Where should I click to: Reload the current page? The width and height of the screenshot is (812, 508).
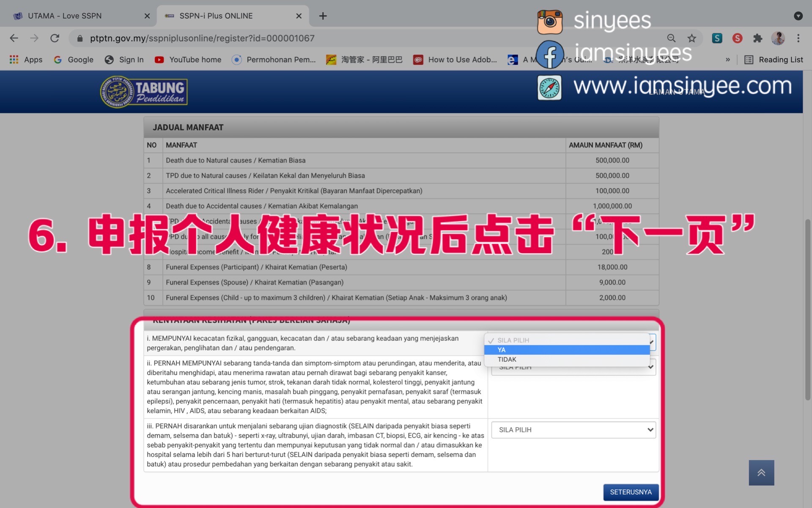[55, 38]
